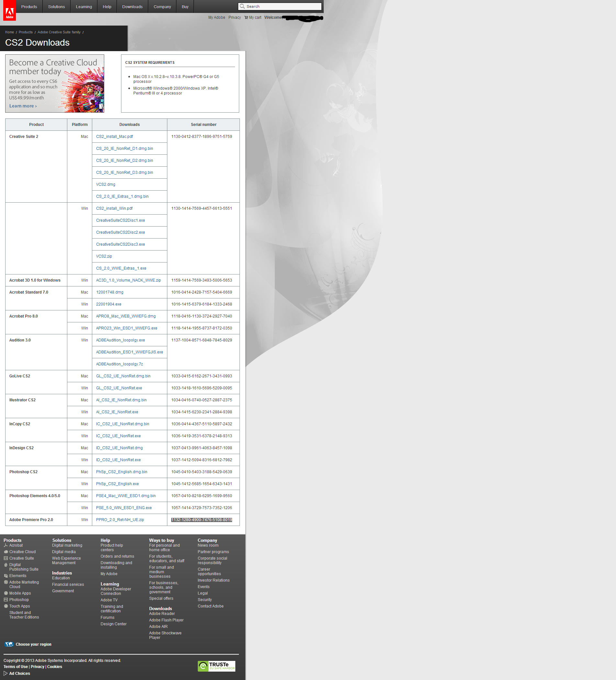Open the Products menu in the top navigation
This screenshot has width=616, height=680.
(29, 7)
